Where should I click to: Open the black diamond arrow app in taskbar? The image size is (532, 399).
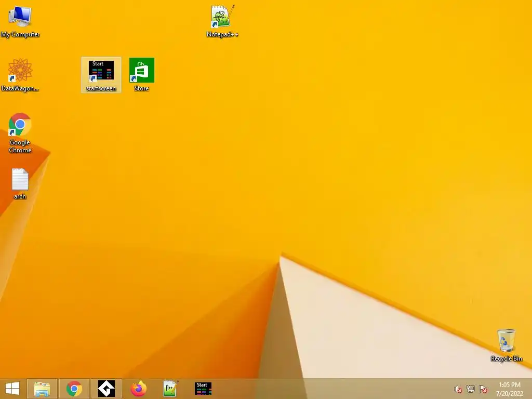point(107,389)
